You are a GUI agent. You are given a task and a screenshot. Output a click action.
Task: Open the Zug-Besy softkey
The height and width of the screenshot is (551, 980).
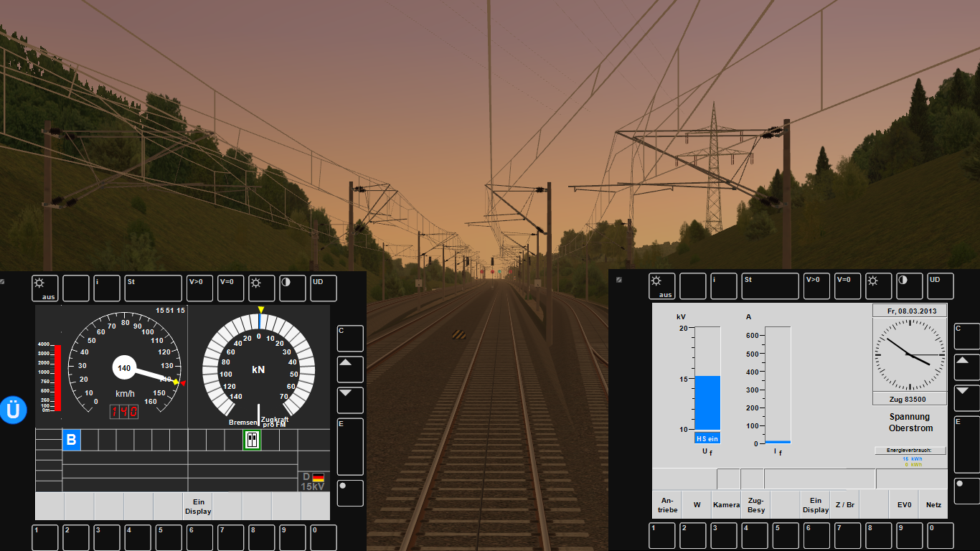756,505
